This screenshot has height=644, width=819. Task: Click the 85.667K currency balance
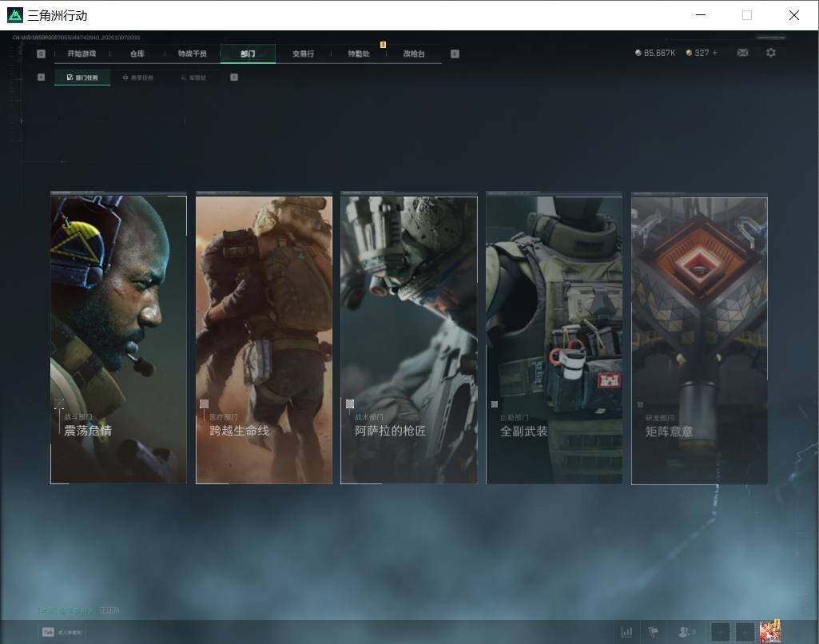[659, 53]
